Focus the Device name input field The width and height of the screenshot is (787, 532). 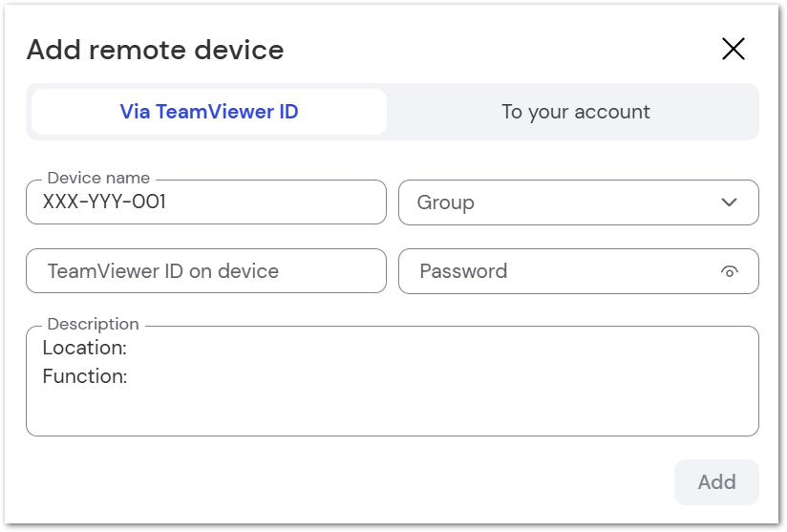coord(206,202)
